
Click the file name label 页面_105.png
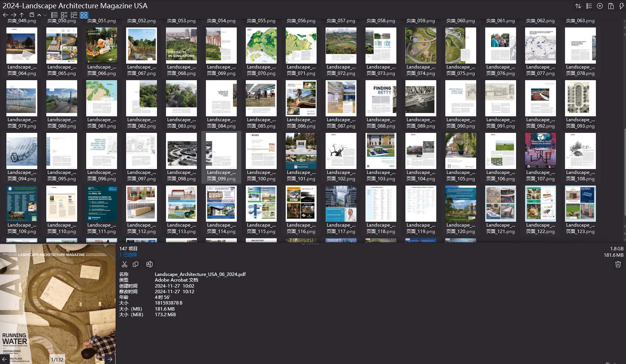[461, 179]
